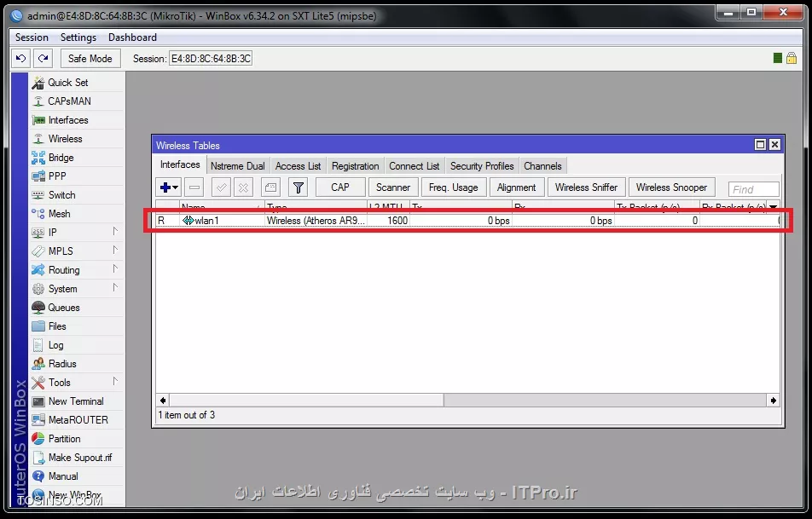This screenshot has width=812, height=519.
Task: Open Queues sidebar item
Action: pyautogui.click(x=77, y=308)
